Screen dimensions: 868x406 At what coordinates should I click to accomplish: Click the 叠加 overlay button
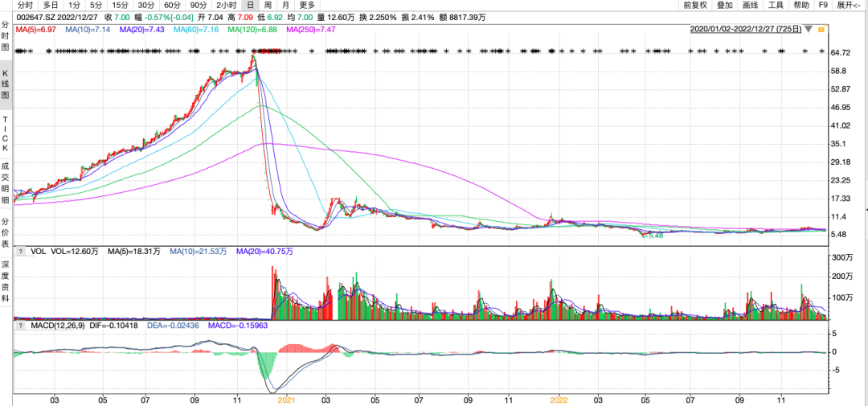724,5
